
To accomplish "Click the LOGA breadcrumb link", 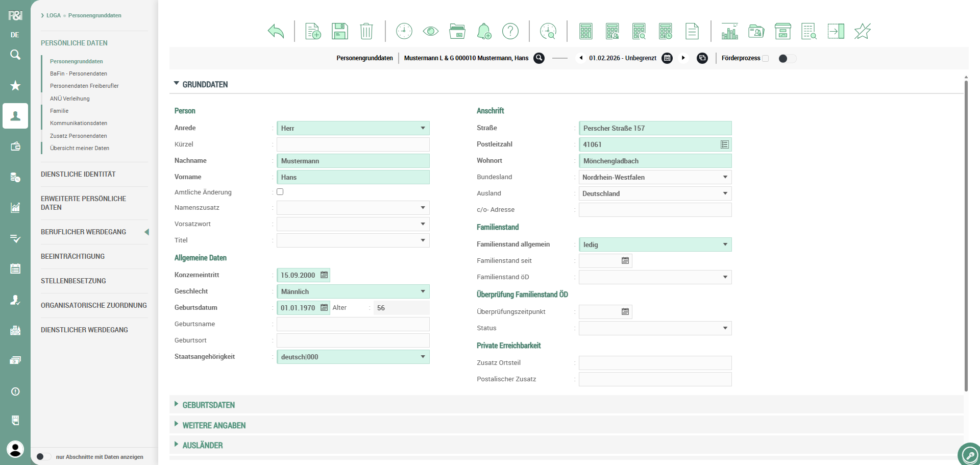I will 53,15.
